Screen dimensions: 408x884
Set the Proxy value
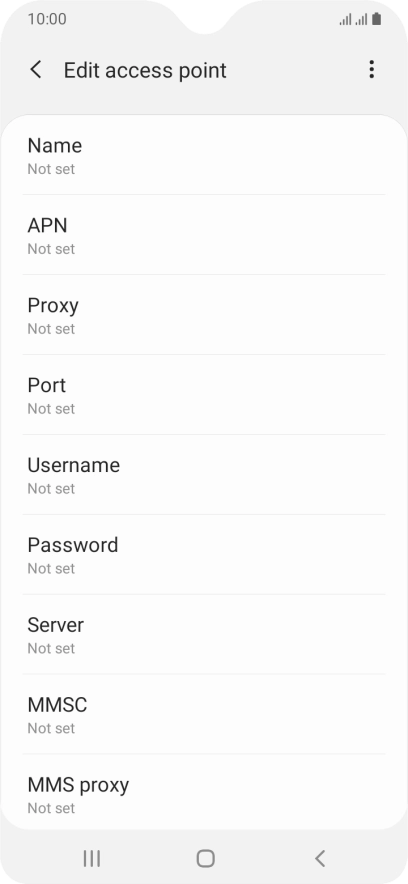point(204,315)
